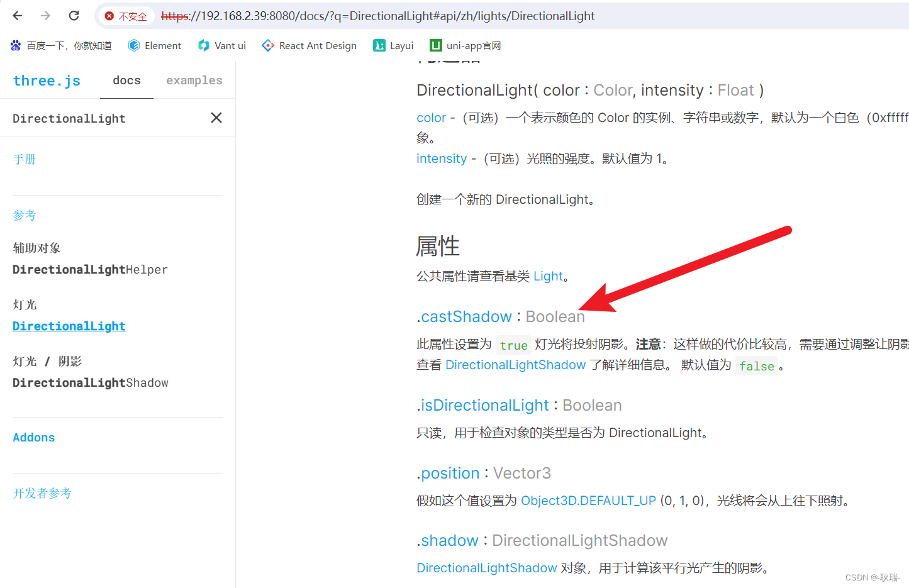Click the Float type in constructor signature
Screen dimensions: 909x588
(x=735, y=91)
